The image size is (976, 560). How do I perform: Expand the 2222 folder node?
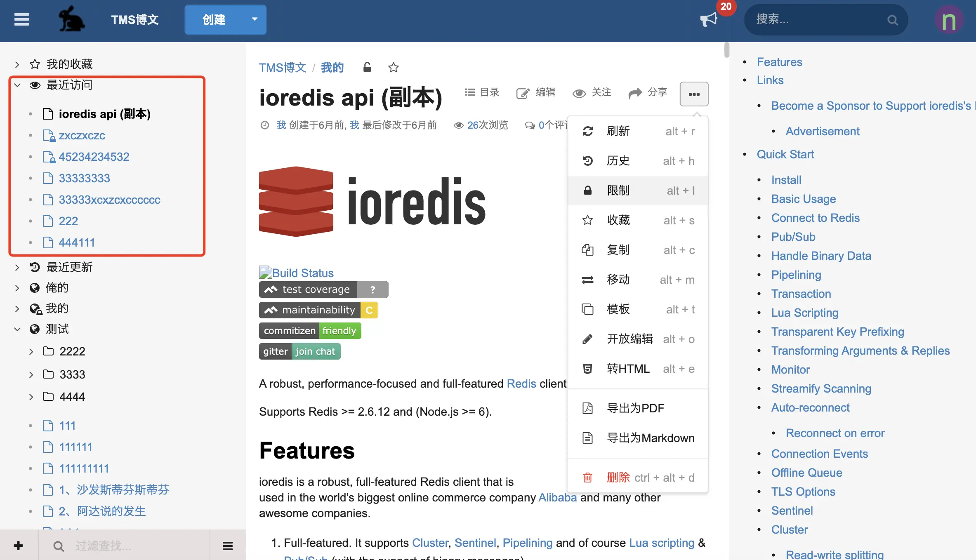[x=31, y=351]
